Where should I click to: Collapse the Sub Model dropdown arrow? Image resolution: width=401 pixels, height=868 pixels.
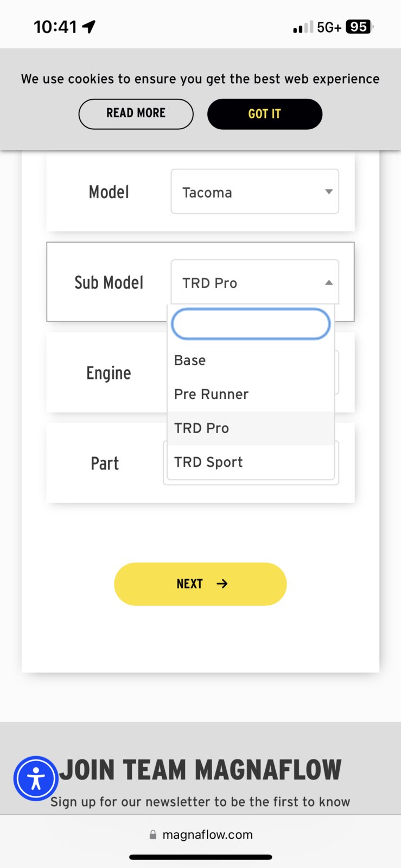[x=329, y=282]
